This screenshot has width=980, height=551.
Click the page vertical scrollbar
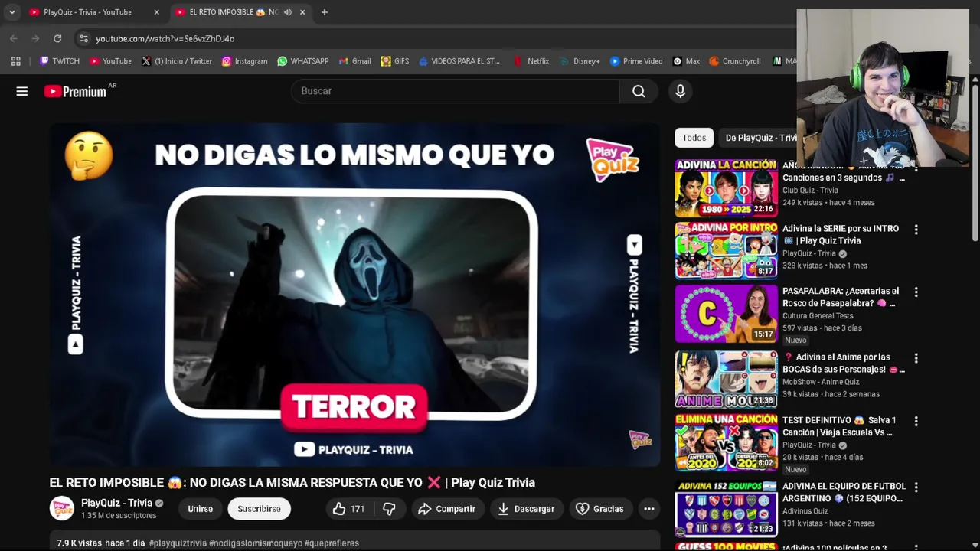coord(975,165)
